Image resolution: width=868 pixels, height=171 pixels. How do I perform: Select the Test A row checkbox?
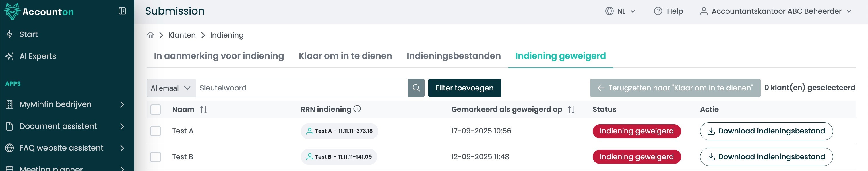[x=155, y=131]
